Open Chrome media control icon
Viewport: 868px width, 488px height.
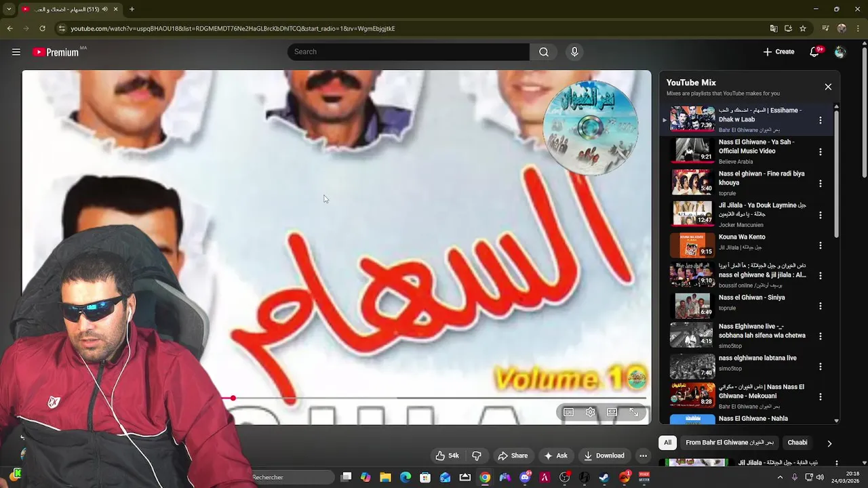point(825,28)
